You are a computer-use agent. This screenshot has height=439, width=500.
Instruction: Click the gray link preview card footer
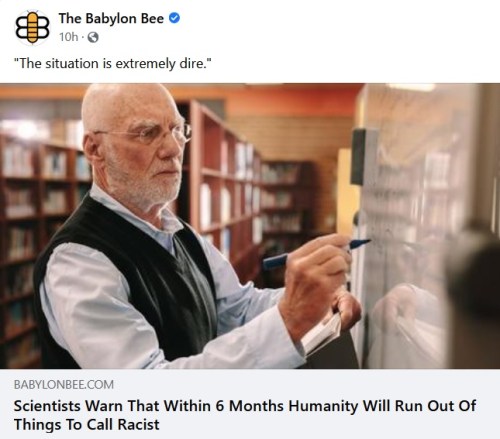pyautogui.click(x=250, y=404)
